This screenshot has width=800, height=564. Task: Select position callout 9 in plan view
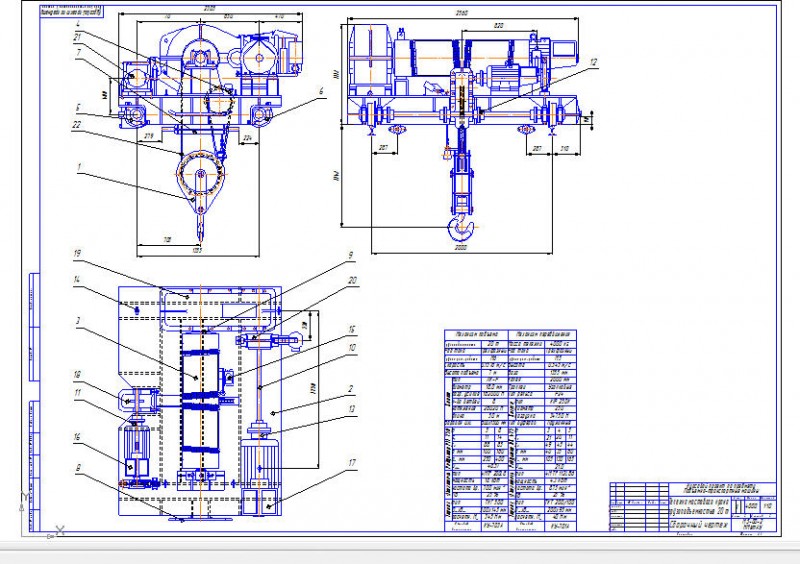click(351, 255)
